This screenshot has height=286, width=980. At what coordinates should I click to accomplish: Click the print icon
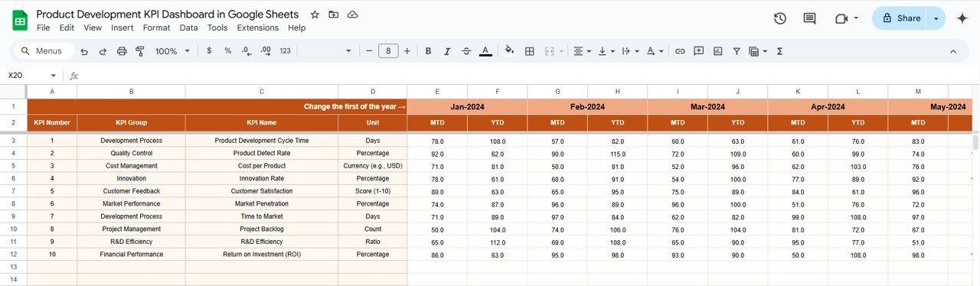(122, 51)
